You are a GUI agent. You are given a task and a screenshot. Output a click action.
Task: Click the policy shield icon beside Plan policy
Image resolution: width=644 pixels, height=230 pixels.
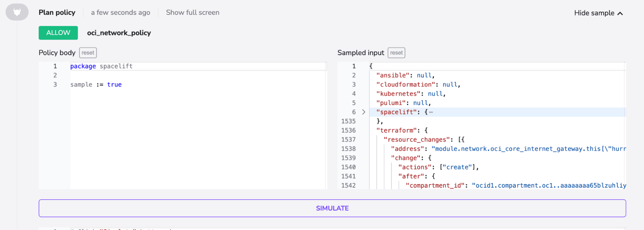17,12
